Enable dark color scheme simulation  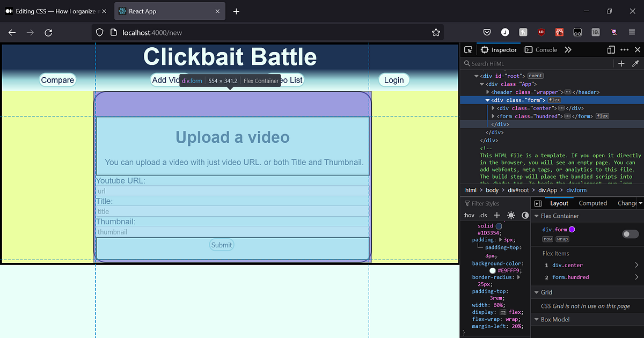pyautogui.click(x=524, y=215)
